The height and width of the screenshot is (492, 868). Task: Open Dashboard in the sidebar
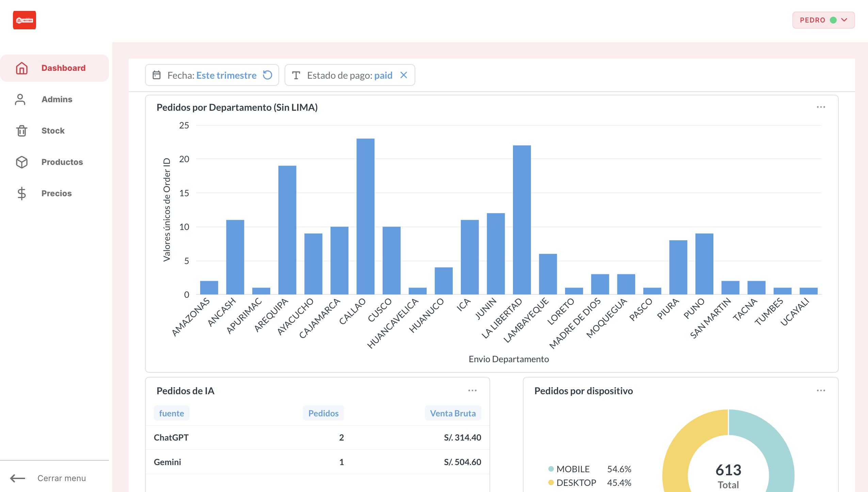[54, 68]
